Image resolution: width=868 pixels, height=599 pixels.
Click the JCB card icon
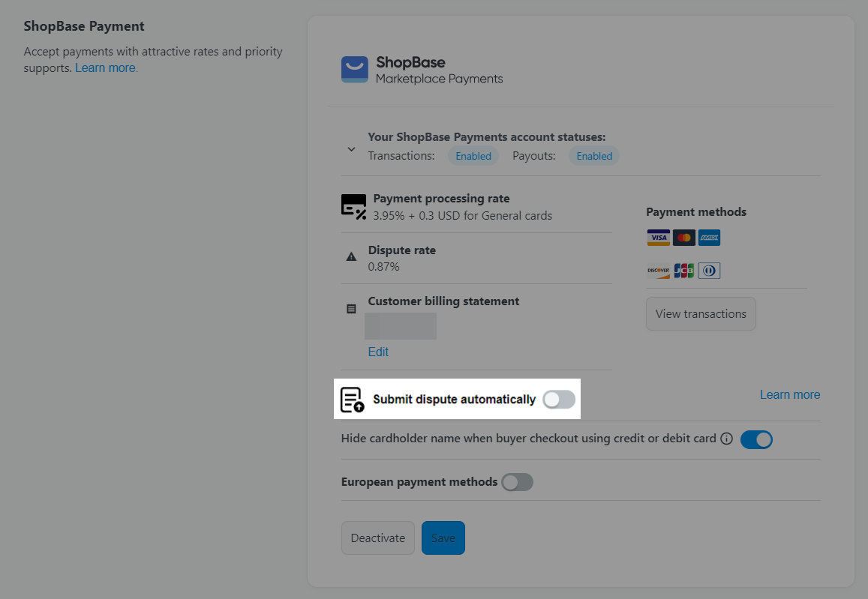(x=683, y=271)
